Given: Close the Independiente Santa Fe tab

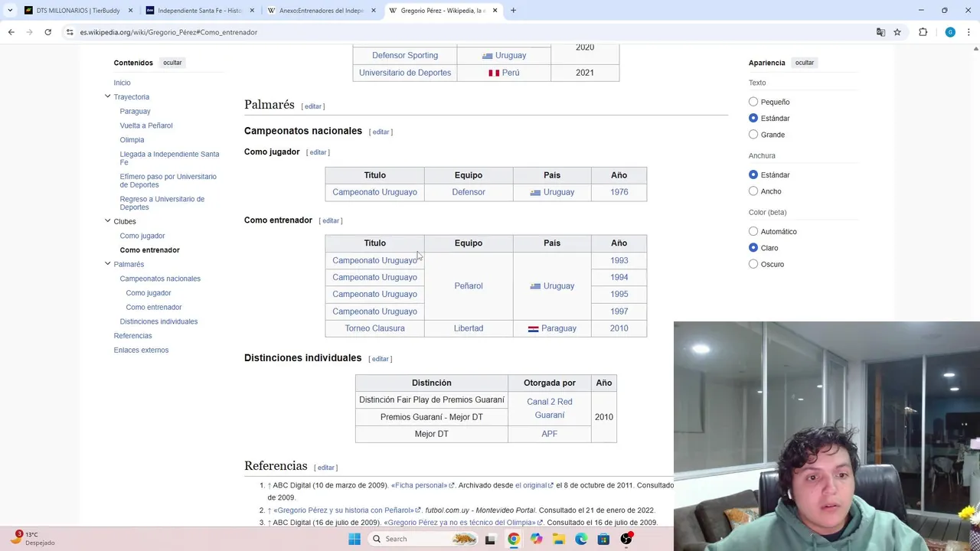Looking at the screenshot, I should tap(252, 11).
